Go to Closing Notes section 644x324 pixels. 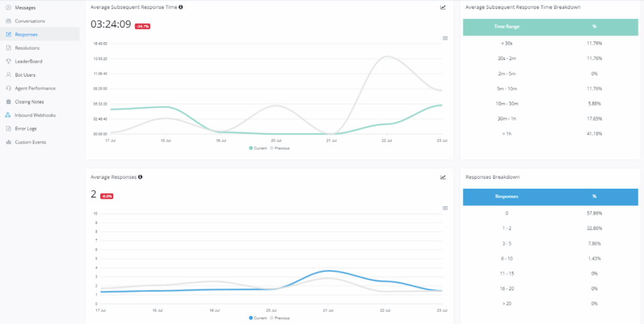click(x=30, y=102)
